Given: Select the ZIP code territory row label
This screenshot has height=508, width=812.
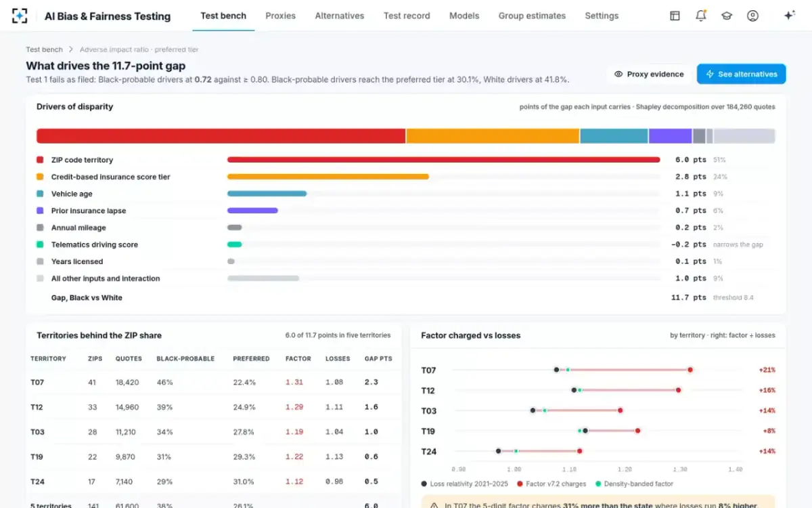Looking at the screenshot, I should coord(82,160).
